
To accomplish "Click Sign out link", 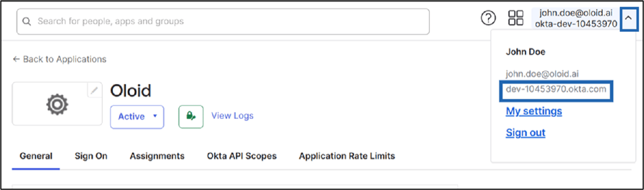I will (x=525, y=133).
